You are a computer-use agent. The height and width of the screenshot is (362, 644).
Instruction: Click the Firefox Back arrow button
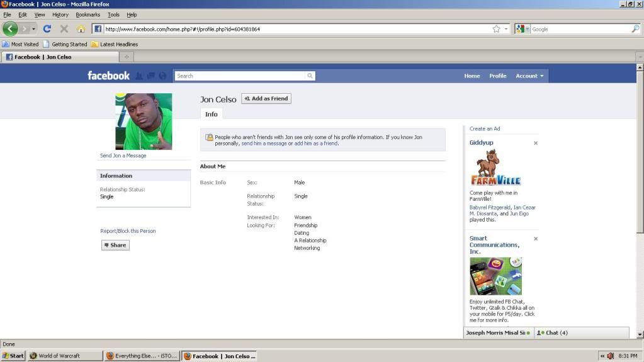(10, 29)
